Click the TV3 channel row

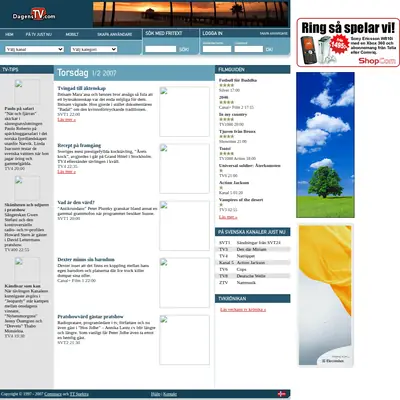click(253, 249)
